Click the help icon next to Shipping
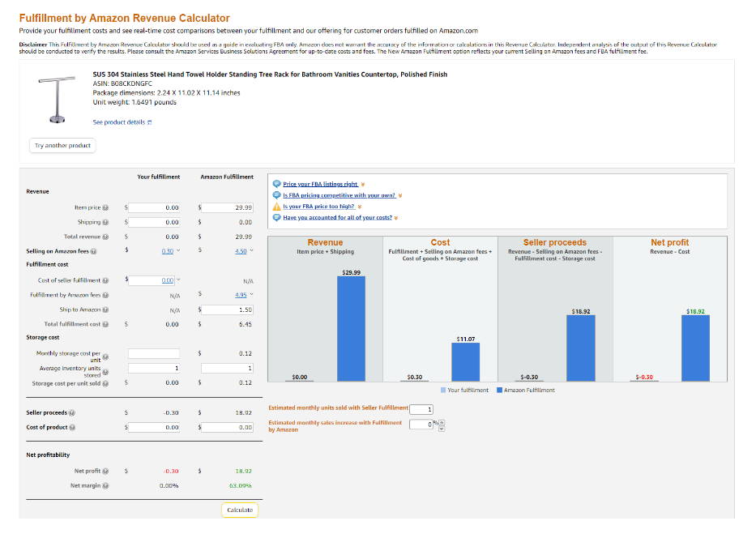 [105, 222]
